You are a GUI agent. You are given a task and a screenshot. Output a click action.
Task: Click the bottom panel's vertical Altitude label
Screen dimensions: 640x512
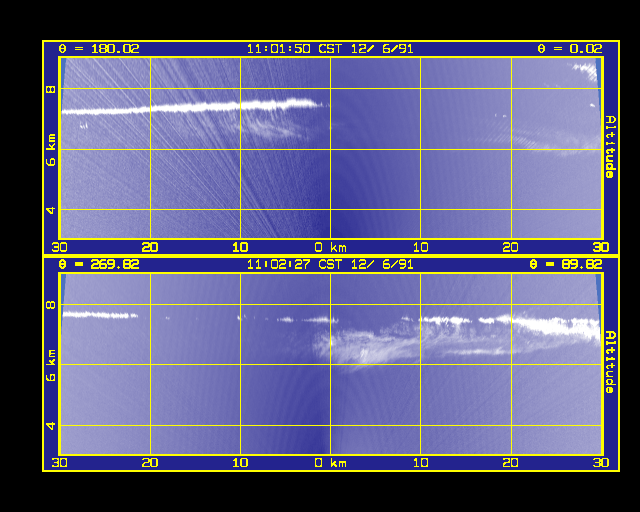click(x=610, y=362)
